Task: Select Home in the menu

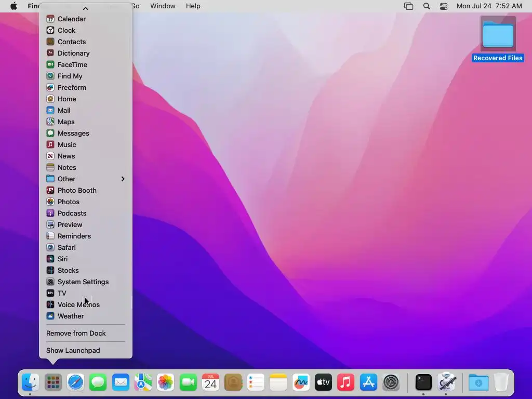Action: [86, 99]
